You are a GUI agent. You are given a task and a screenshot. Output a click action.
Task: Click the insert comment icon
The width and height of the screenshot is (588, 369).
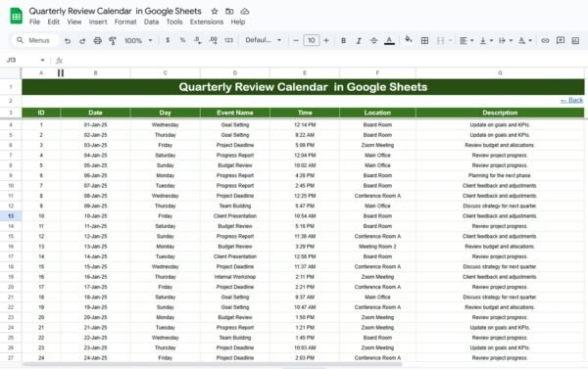click(x=561, y=40)
